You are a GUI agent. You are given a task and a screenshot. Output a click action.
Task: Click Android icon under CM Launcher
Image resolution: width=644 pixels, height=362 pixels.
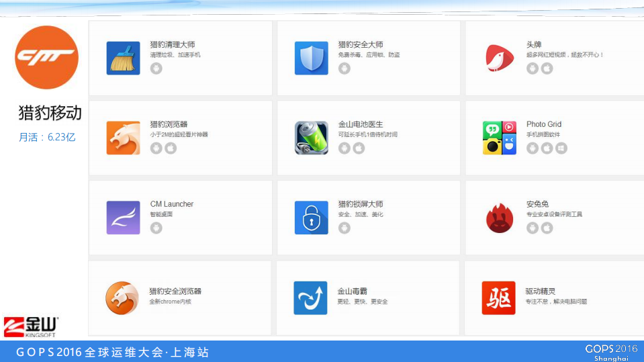156,228
